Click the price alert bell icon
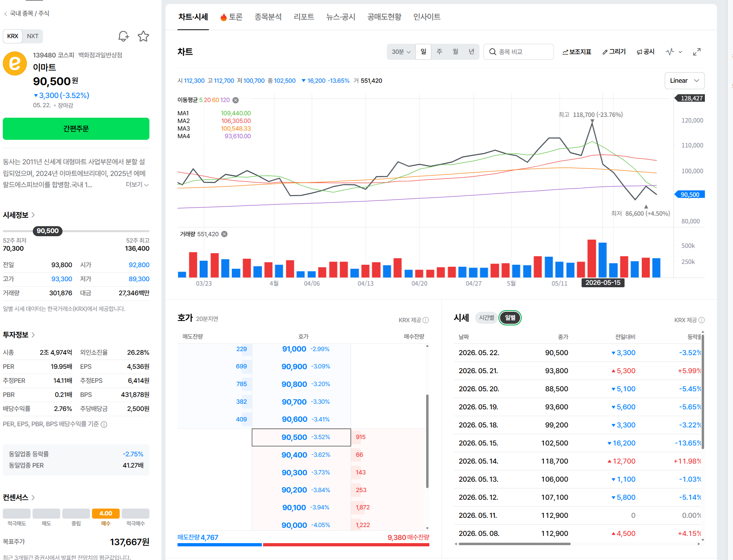Viewport: 733px width, 560px height. coord(123,36)
